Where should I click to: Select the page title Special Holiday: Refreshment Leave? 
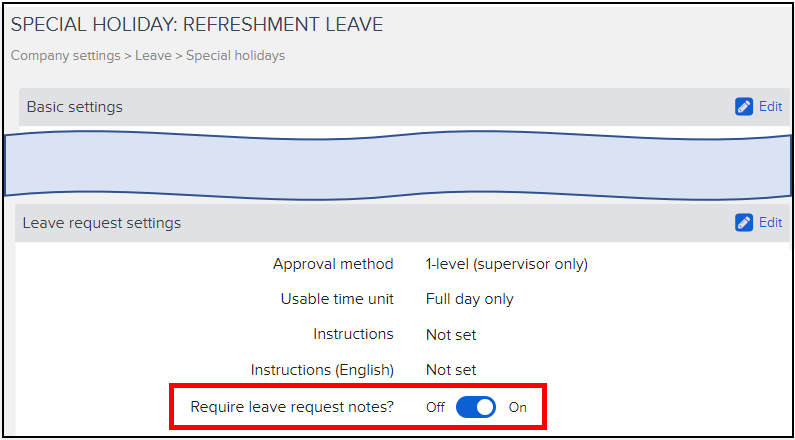196,23
